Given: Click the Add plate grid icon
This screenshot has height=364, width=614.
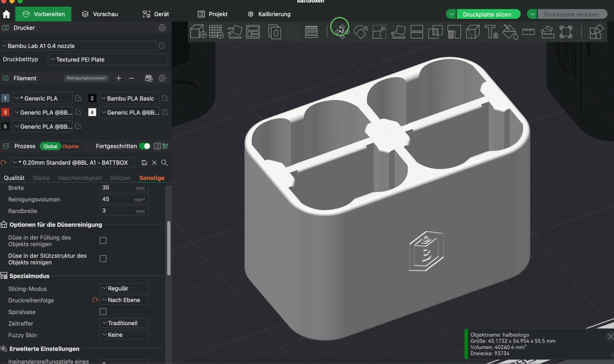Looking at the screenshot, I should point(216,31).
